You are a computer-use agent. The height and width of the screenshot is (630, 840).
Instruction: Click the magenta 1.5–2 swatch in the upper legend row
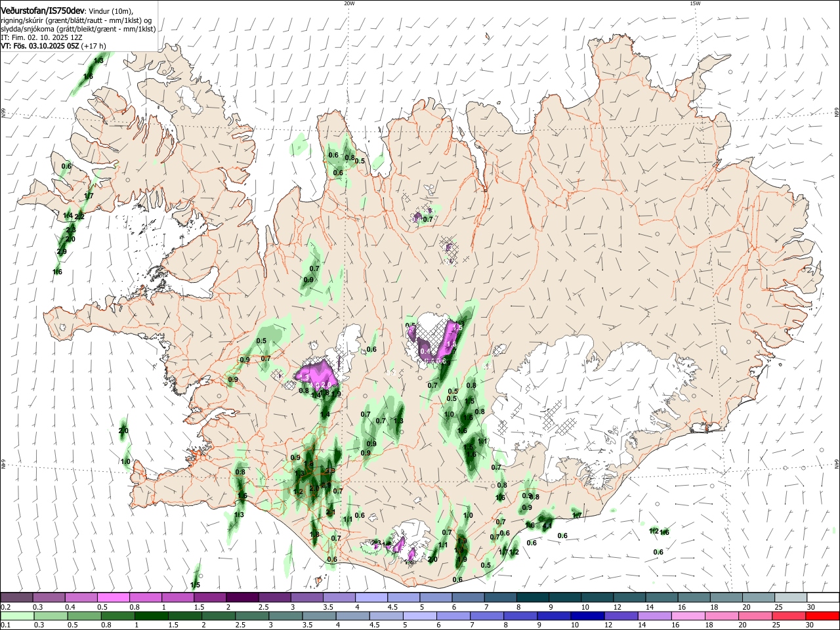[x=210, y=598]
